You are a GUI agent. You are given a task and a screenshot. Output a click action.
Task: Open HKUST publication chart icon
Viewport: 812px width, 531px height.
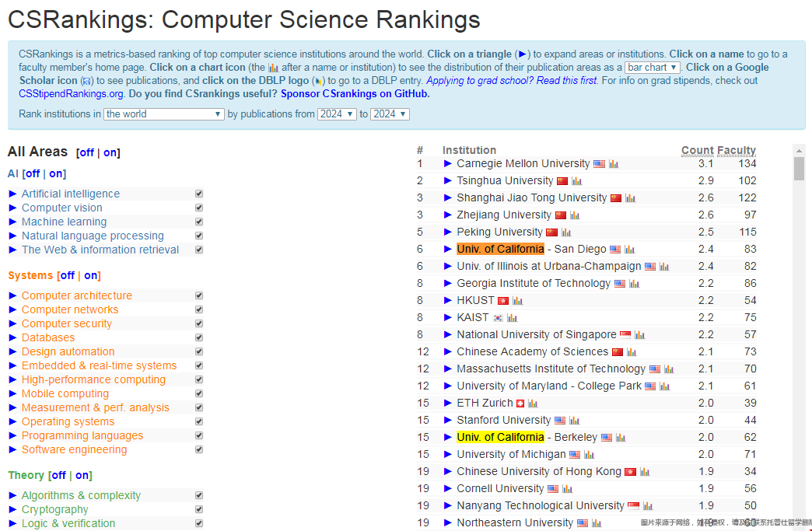517,301
